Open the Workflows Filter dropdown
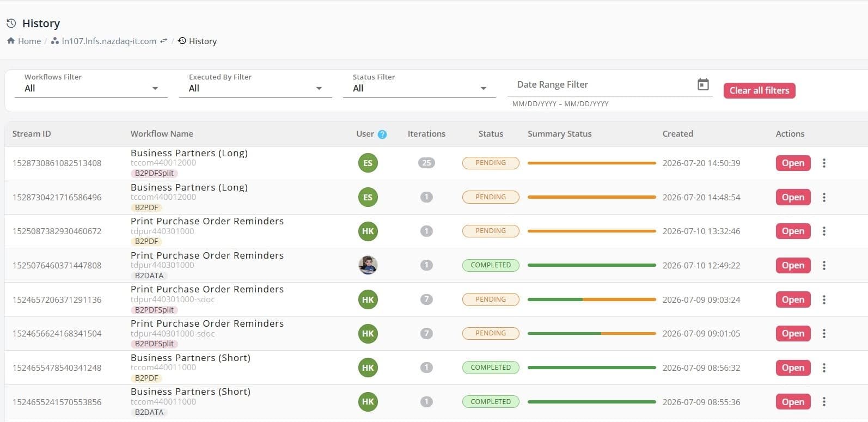Image resolution: width=868 pixels, height=422 pixels. (x=91, y=88)
